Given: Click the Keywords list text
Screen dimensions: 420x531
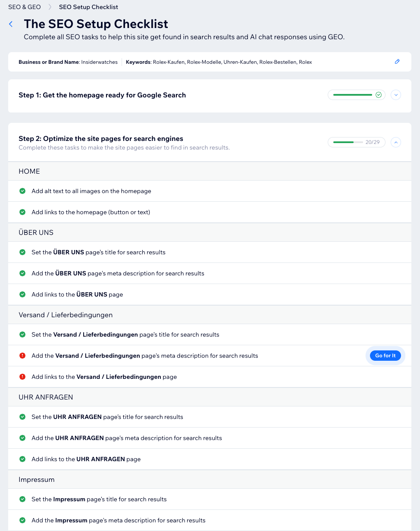Looking at the screenshot, I should coord(219,62).
